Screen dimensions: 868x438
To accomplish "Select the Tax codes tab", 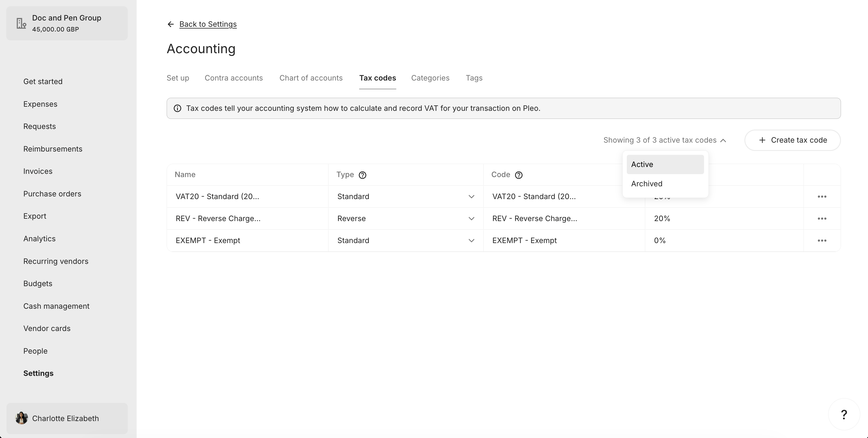I will (377, 78).
